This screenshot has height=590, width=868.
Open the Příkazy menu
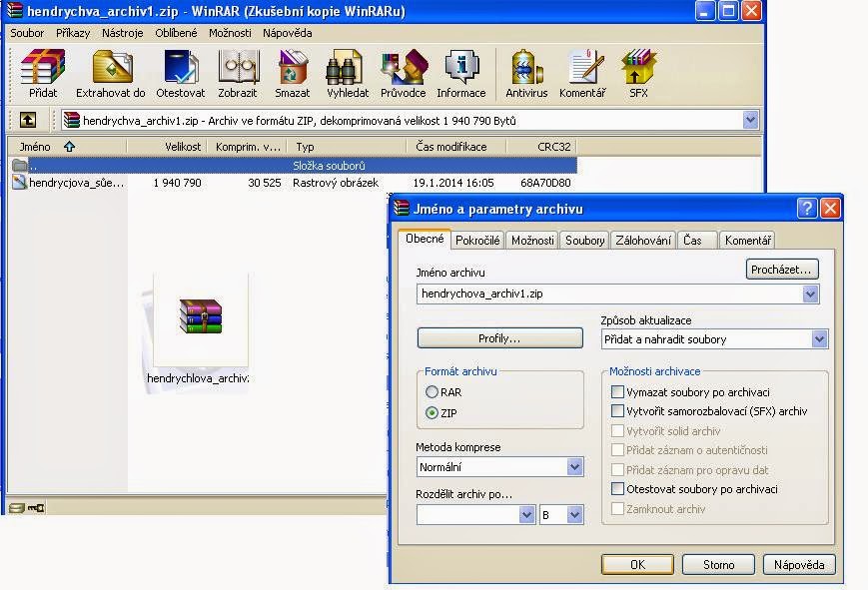[x=73, y=33]
